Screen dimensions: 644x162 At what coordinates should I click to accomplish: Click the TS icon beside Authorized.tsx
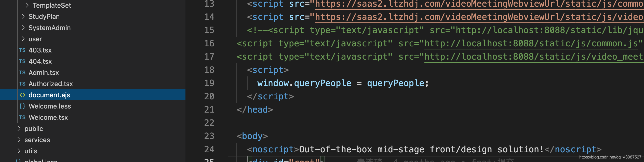point(22,84)
